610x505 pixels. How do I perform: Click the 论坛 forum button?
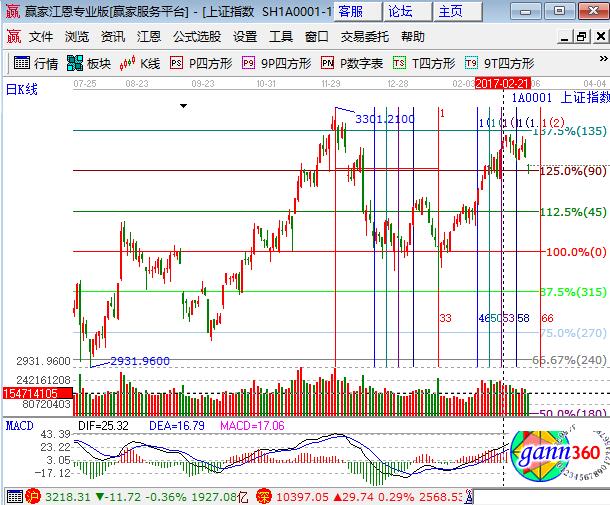[400, 11]
